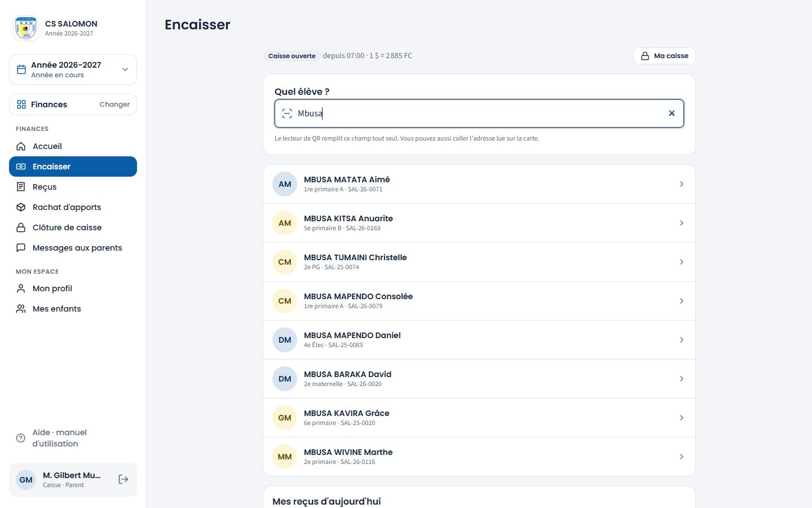The width and height of the screenshot is (812, 508).
Task: Click the logout icon beside Gilbert's profile
Action: pyautogui.click(x=123, y=480)
